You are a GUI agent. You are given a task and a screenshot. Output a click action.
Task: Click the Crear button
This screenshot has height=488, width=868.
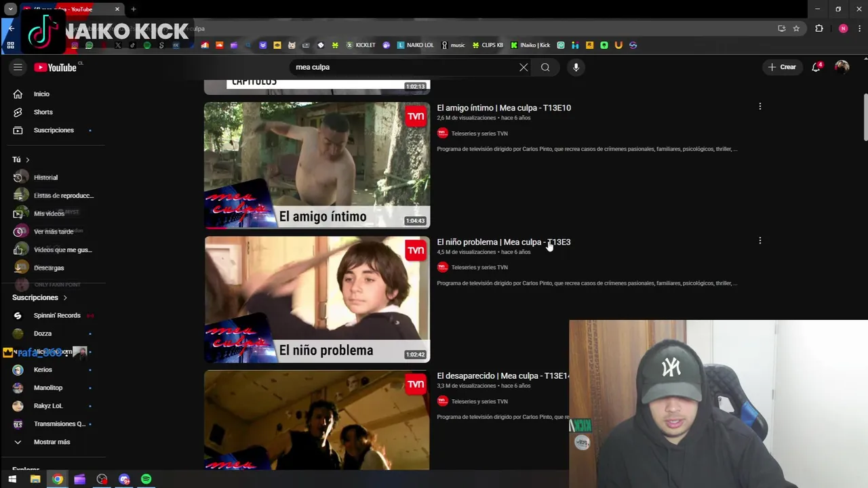click(782, 67)
